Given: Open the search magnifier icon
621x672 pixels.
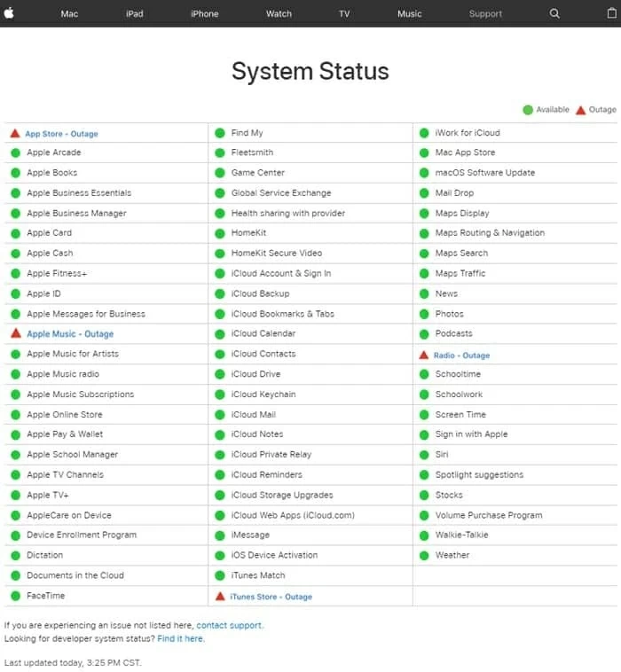Looking at the screenshot, I should [554, 13].
